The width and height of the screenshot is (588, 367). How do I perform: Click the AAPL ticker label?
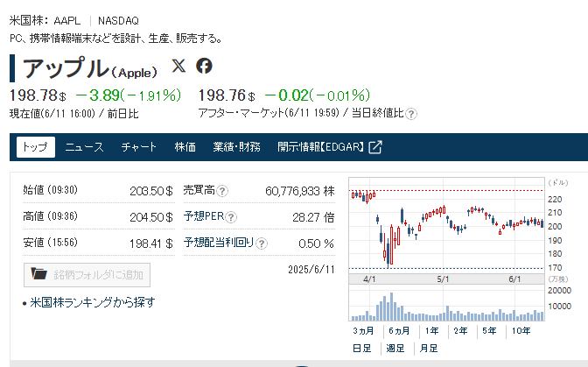pos(67,21)
